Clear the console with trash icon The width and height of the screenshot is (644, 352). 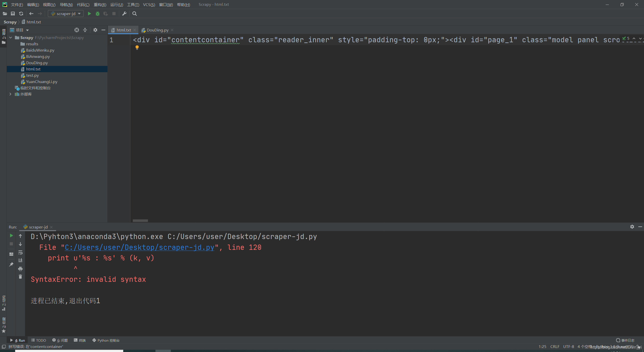tap(20, 277)
